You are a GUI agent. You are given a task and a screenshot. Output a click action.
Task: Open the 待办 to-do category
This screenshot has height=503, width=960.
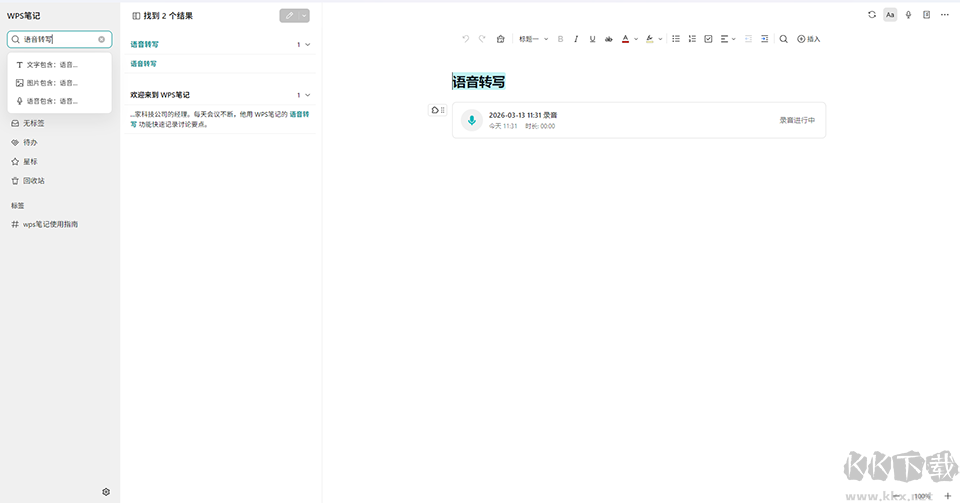pos(24,142)
